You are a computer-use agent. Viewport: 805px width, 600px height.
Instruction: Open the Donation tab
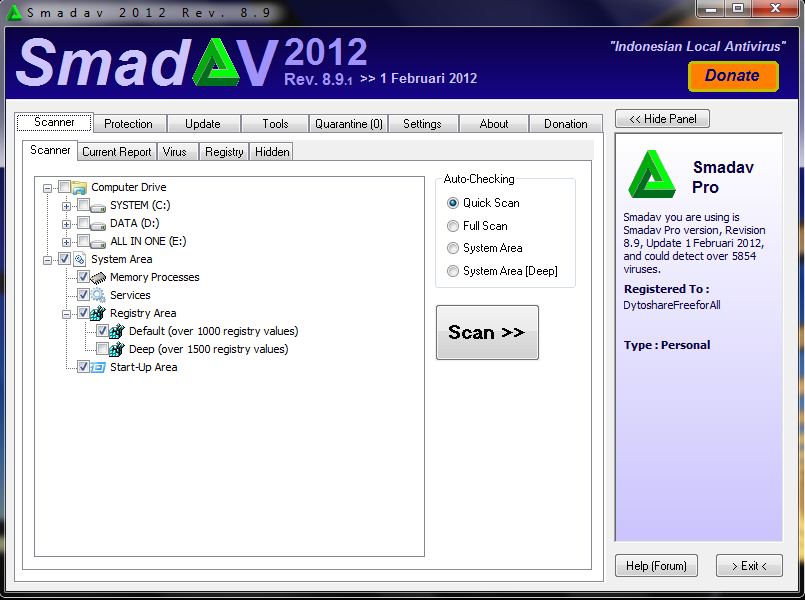pos(566,124)
